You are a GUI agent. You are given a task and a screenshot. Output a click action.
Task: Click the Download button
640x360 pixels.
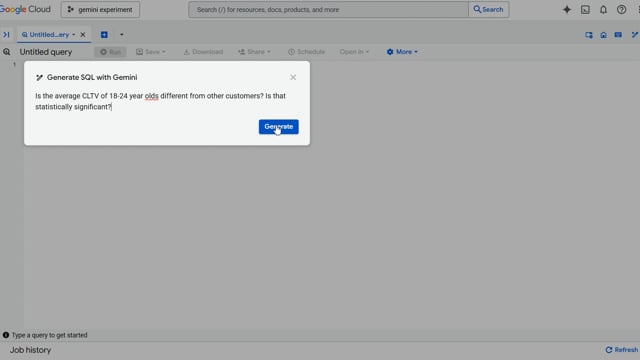[x=203, y=52]
